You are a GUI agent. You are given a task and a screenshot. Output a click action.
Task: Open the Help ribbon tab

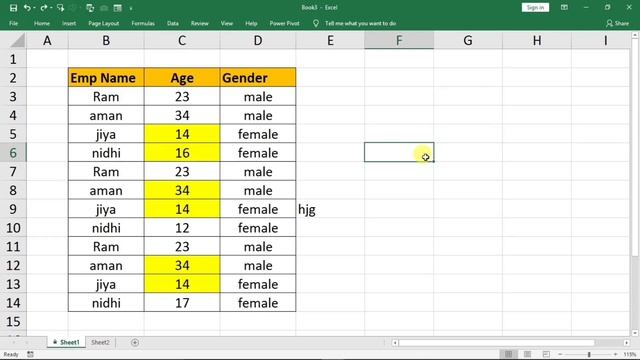pyautogui.click(x=251, y=24)
